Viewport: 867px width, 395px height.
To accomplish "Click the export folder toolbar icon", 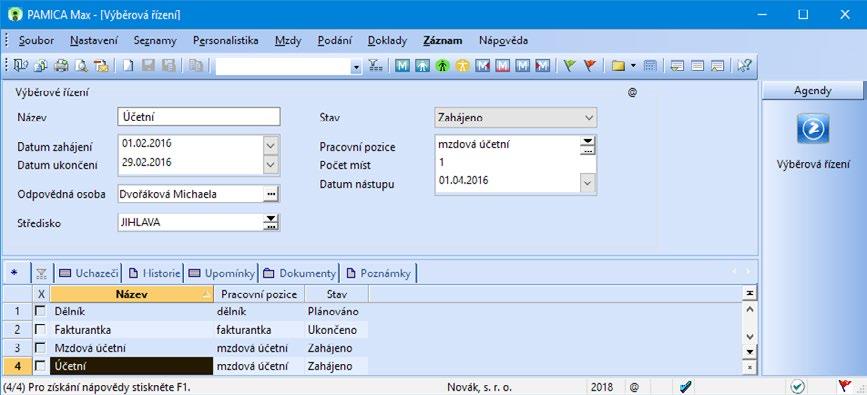I will tap(101, 66).
